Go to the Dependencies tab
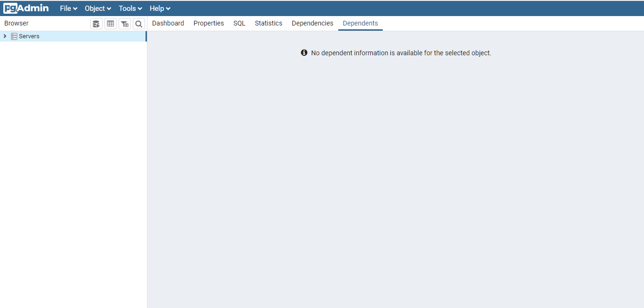This screenshot has width=644, height=308. pyautogui.click(x=312, y=23)
